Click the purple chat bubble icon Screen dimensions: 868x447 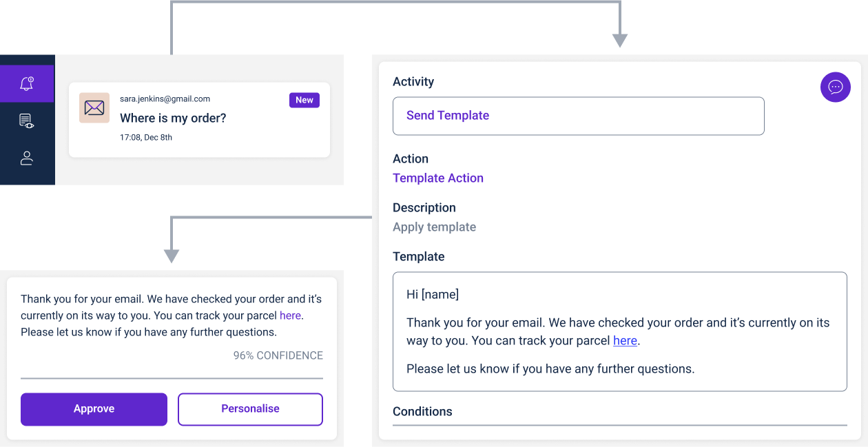click(x=836, y=87)
